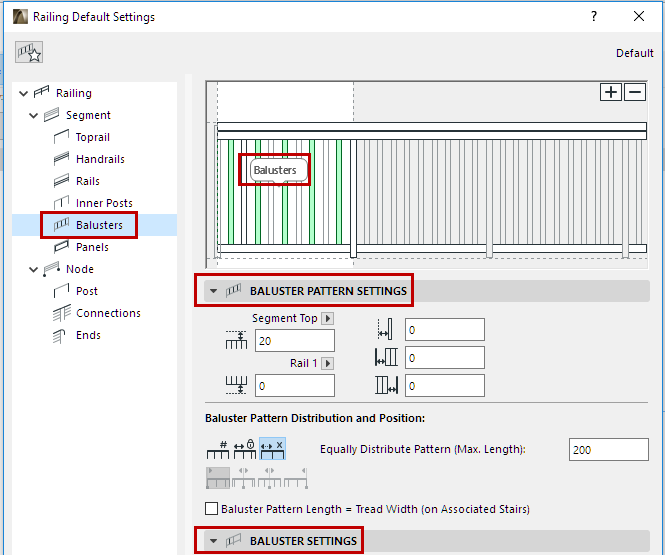Collapse the Baluster Pattern Settings panel

pos(214,291)
